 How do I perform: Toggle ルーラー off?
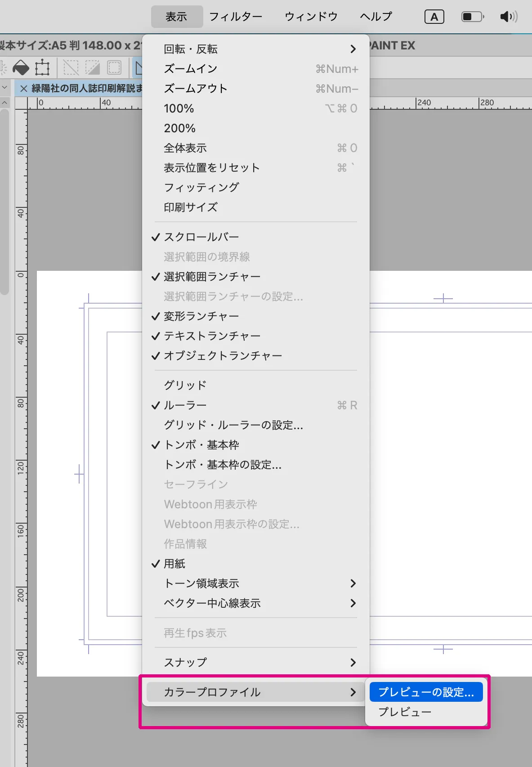point(256,405)
